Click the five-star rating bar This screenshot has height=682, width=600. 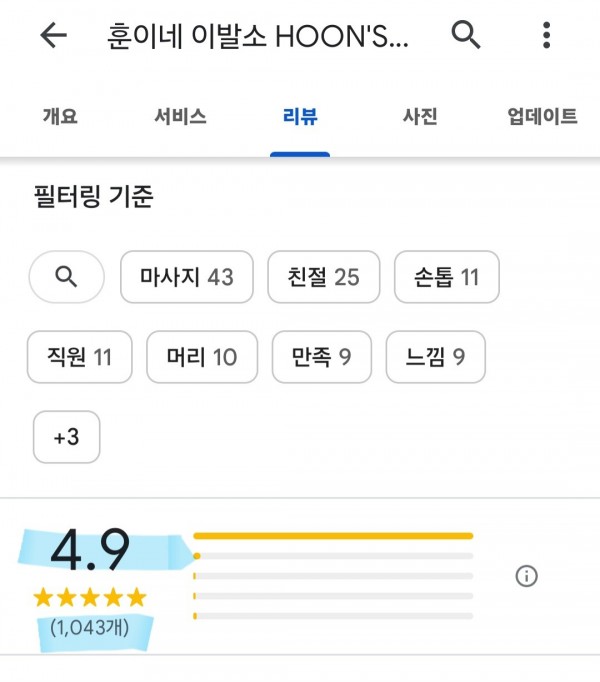coord(333,536)
